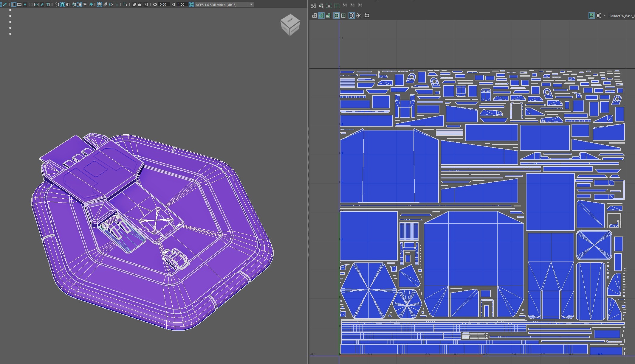Toggle UV editor grid display icon
635x364 pixels.
(x=351, y=15)
